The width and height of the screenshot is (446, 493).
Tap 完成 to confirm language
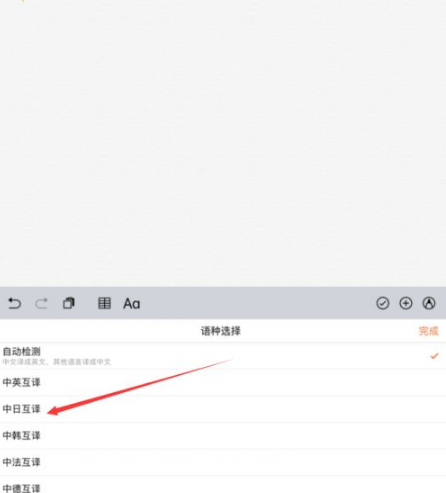click(x=429, y=331)
